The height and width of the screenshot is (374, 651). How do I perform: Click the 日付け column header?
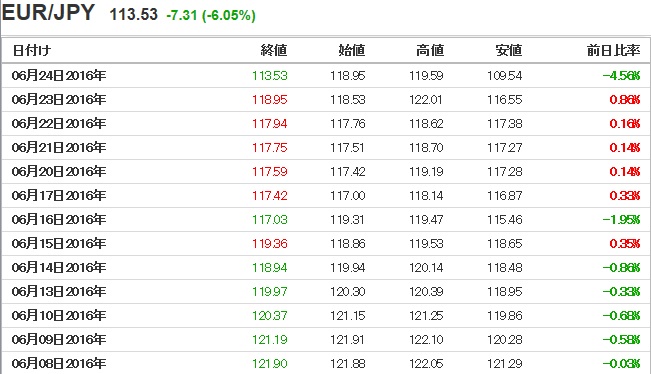coord(32,50)
